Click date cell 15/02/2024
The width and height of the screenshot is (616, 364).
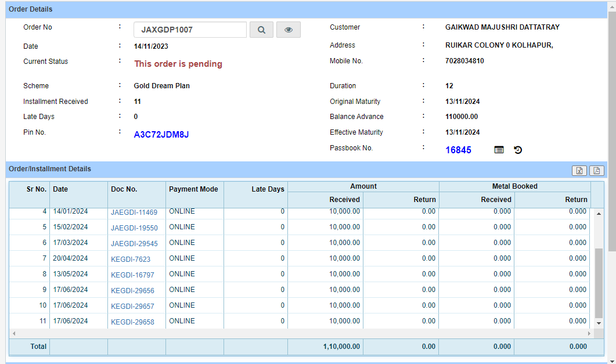(70, 227)
